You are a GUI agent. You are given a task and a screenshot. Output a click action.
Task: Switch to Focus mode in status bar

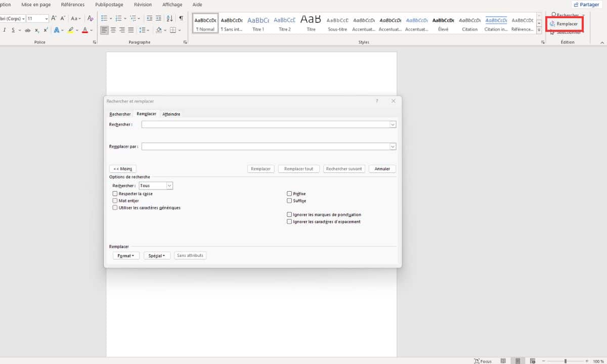483,361
